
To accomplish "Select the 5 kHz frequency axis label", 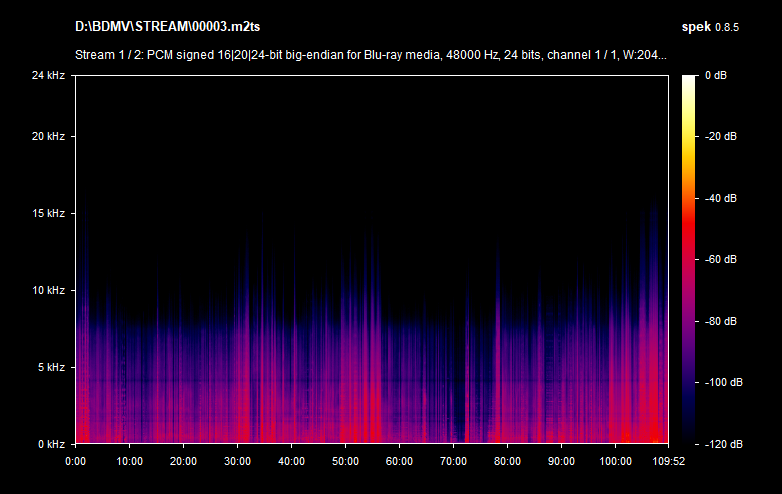I will [x=51, y=367].
